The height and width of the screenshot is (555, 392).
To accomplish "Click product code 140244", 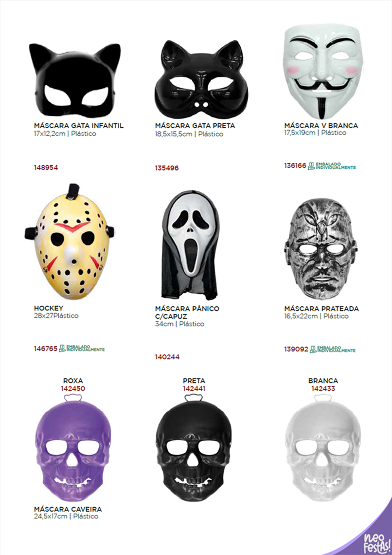I will pyautogui.click(x=167, y=357).
